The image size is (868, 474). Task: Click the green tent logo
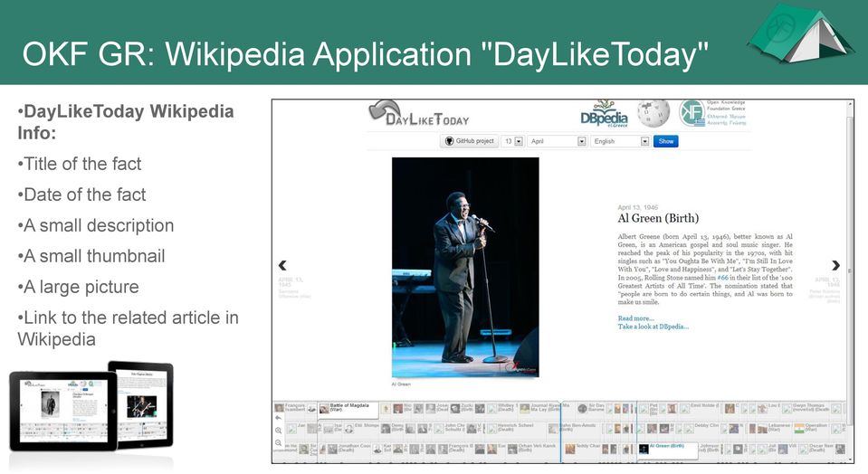pyautogui.click(x=800, y=33)
